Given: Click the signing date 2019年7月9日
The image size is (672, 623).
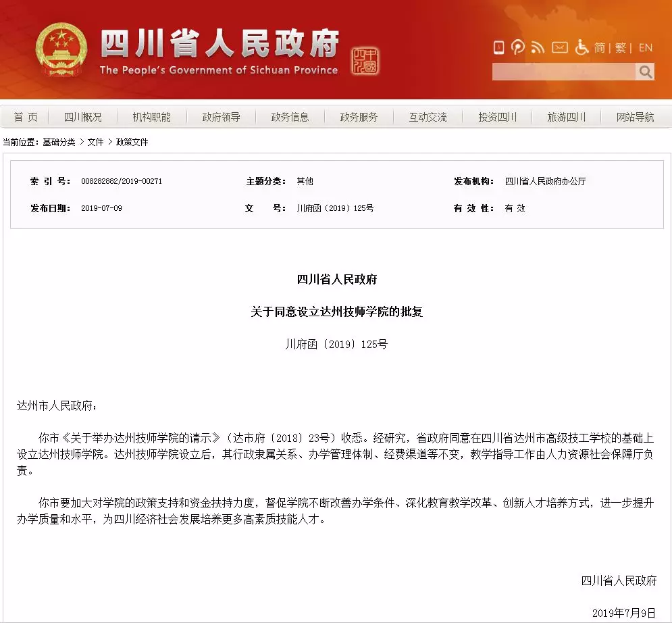Looking at the screenshot, I should coord(625,613).
